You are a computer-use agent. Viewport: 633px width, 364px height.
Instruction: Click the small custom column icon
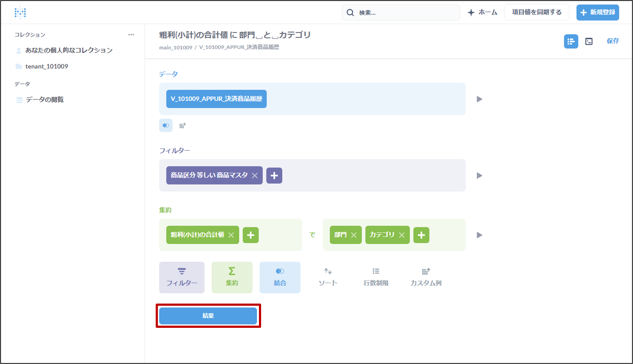(182, 125)
